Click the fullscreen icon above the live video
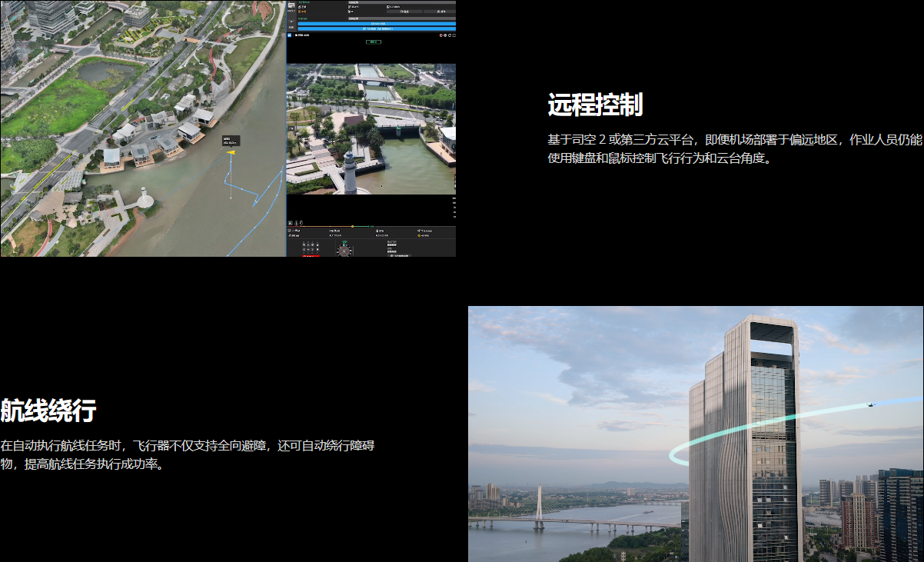The height and width of the screenshot is (562, 924). [454, 35]
